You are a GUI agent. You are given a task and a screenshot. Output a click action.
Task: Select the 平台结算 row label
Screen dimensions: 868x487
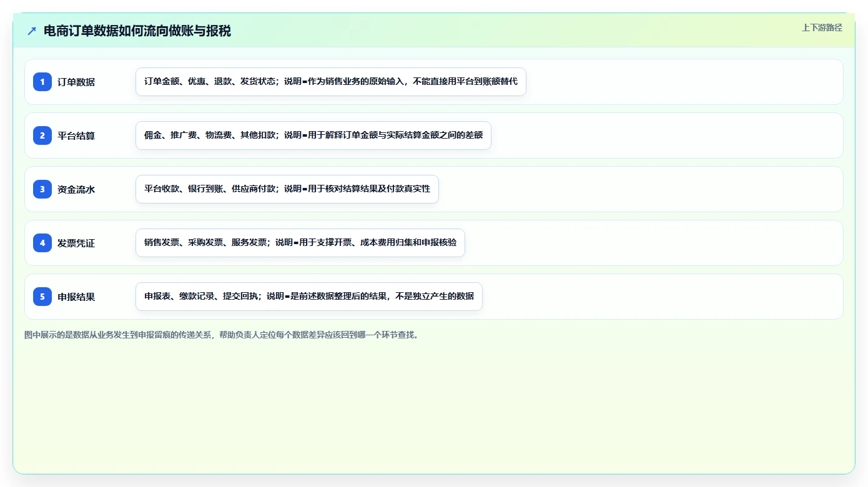76,135
